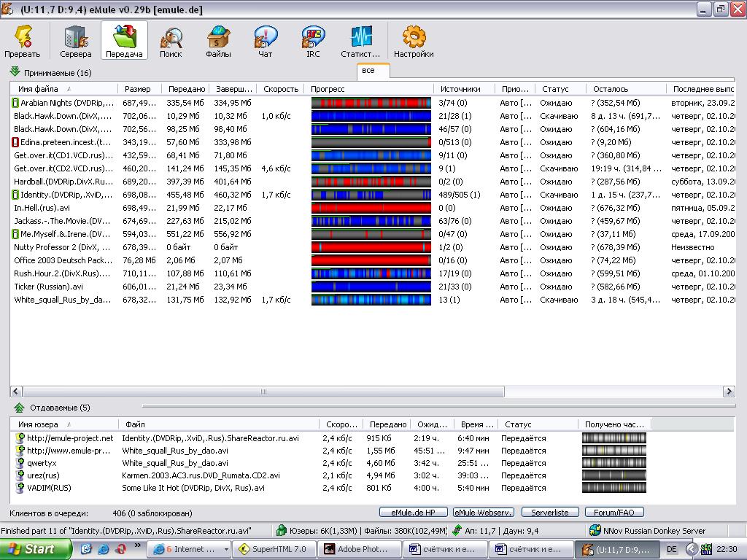Open the Сервера servers page

pos(76,40)
